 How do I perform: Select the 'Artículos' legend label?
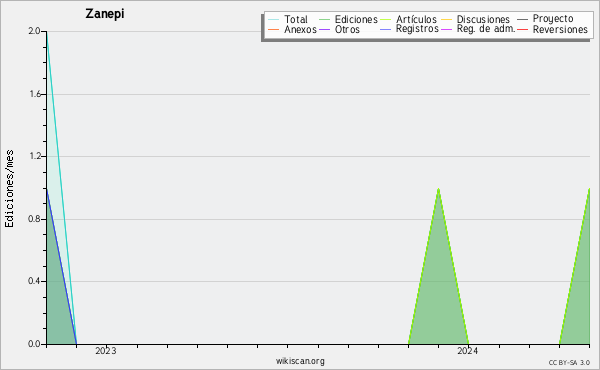pos(416,20)
